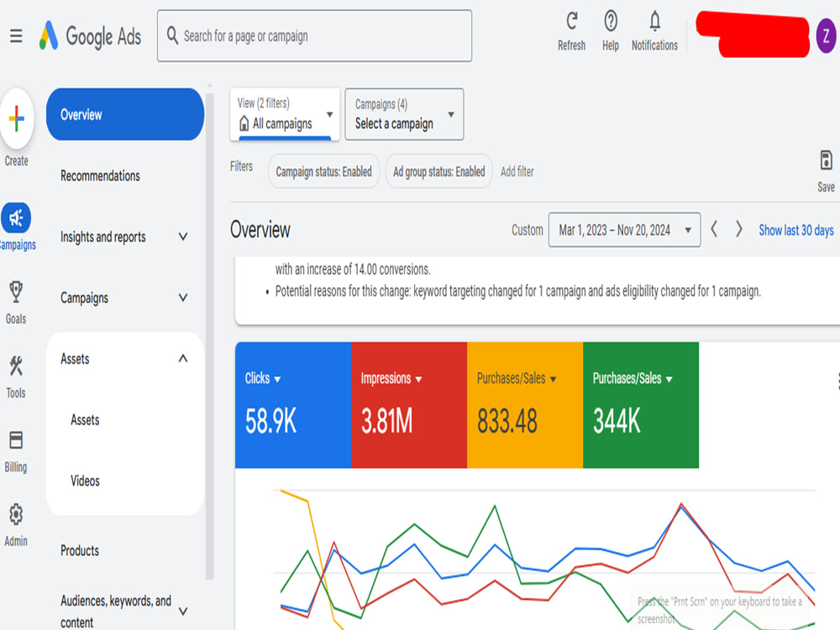The image size is (840, 630).
Task: Save the current filter view
Action: coord(826,171)
